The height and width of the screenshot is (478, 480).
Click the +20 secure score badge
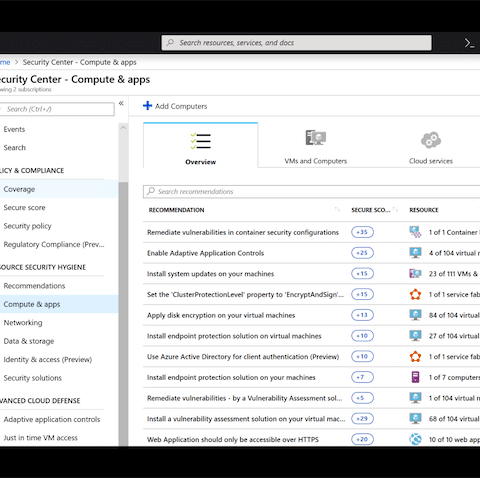pyautogui.click(x=362, y=439)
